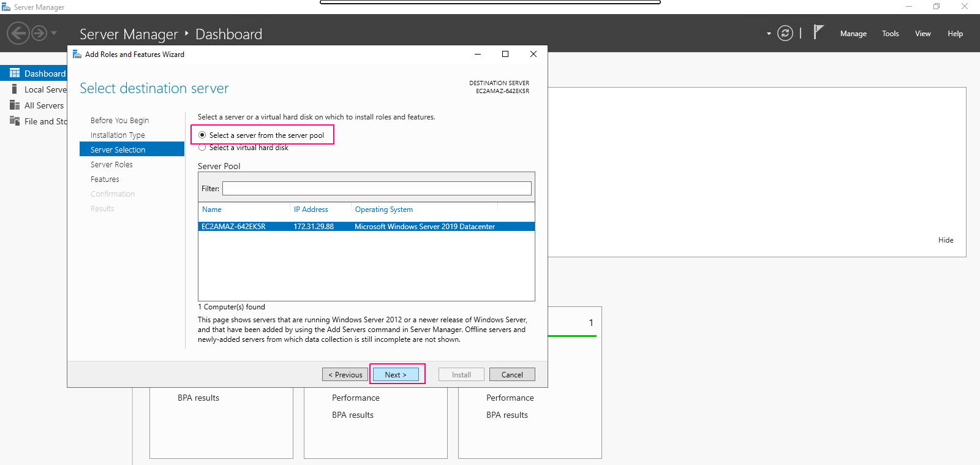This screenshot has height=465, width=980.
Task: Open BPA results in the middle tile
Action: pos(353,415)
